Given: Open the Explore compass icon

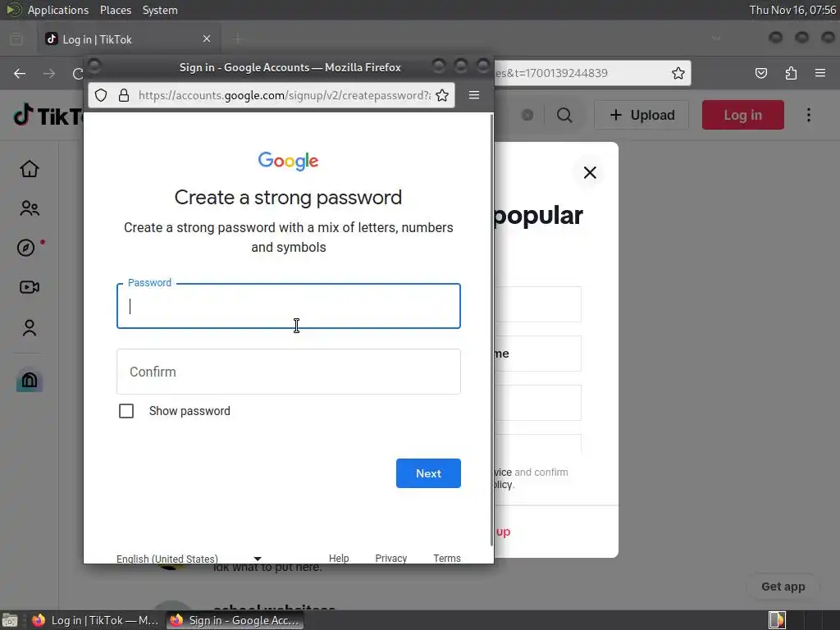Looking at the screenshot, I should 25,248.
